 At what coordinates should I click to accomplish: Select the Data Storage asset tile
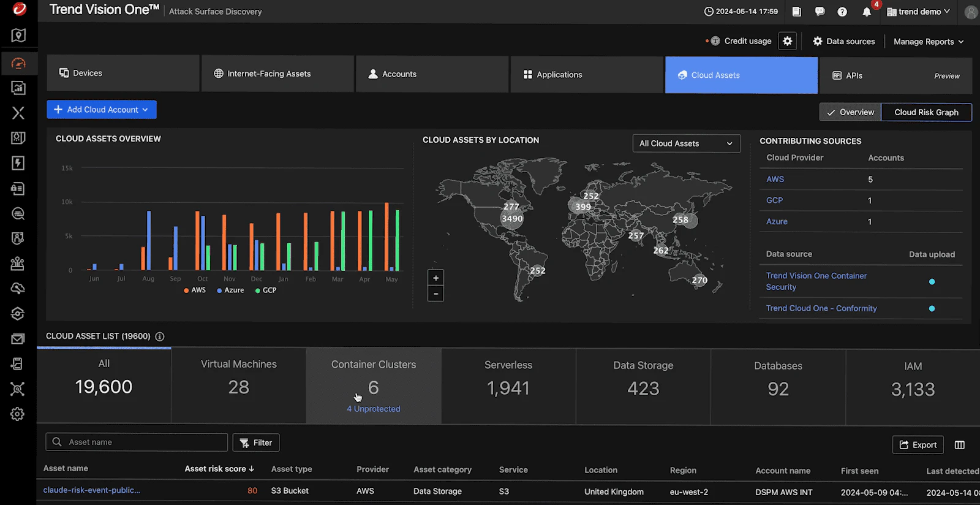(x=644, y=387)
